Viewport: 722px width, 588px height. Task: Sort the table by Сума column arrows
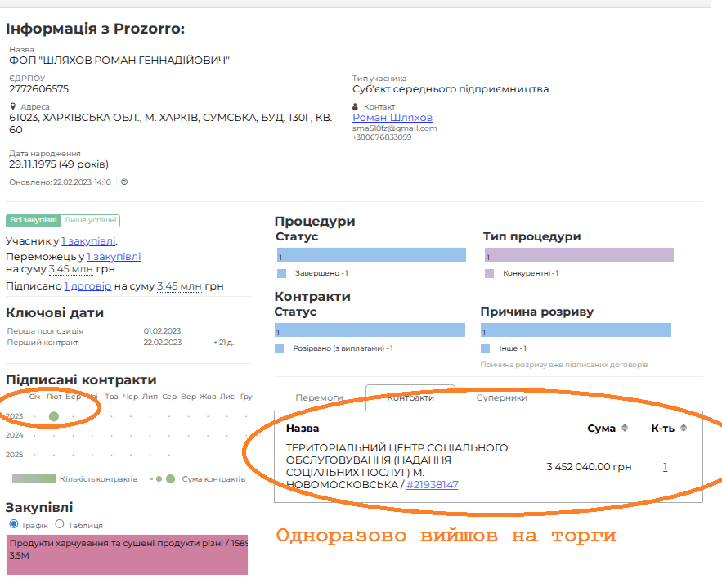click(625, 428)
